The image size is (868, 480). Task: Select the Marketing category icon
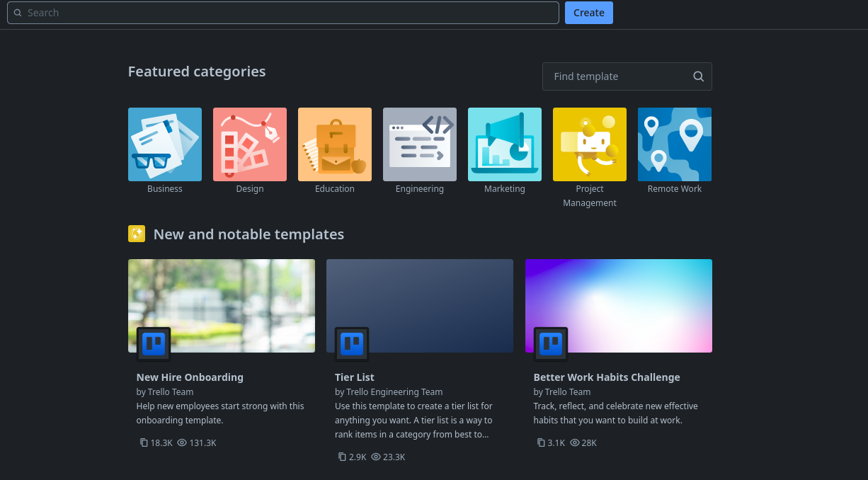pyautogui.click(x=504, y=144)
